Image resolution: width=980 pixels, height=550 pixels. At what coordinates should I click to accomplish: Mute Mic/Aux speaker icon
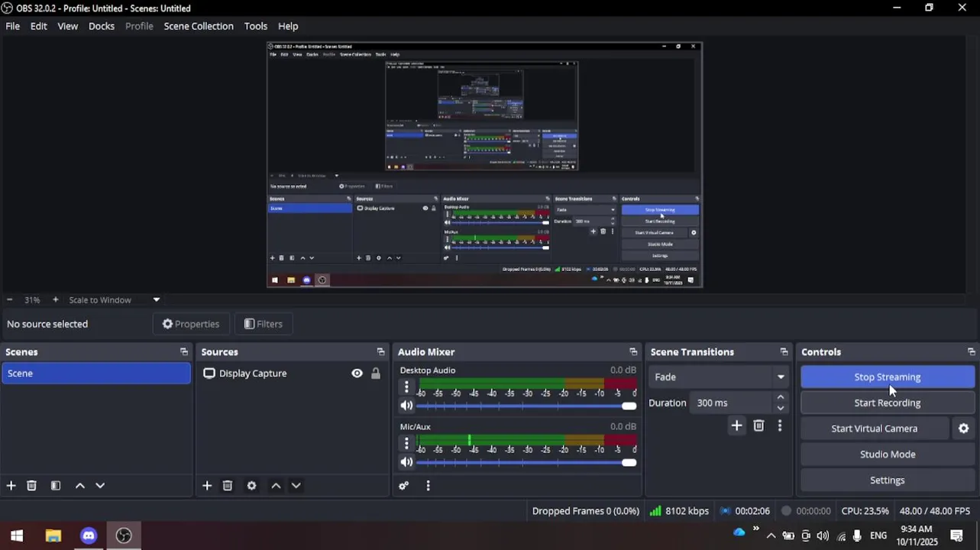click(x=406, y=462)
